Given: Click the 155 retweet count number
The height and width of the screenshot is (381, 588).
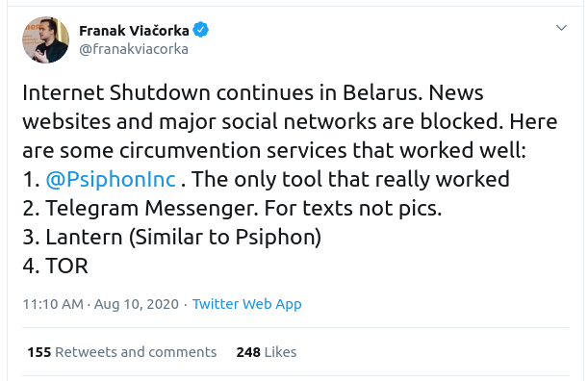Looking at the screenshot, I should 39,352.
